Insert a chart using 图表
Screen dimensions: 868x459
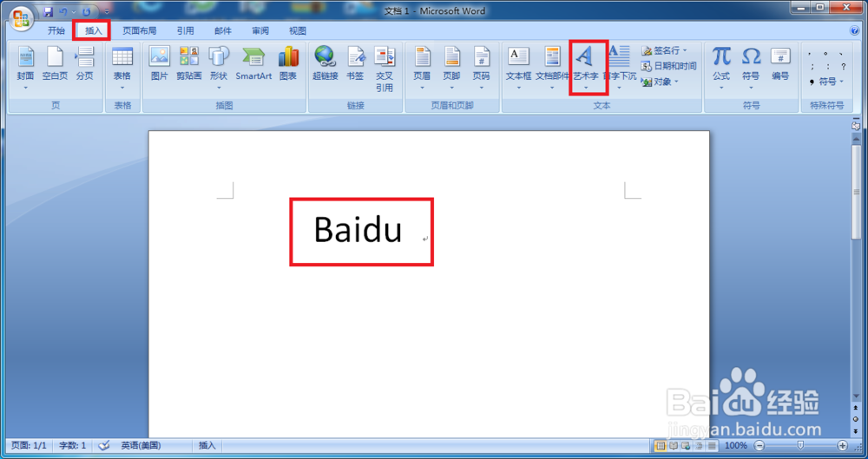(288, 64)
